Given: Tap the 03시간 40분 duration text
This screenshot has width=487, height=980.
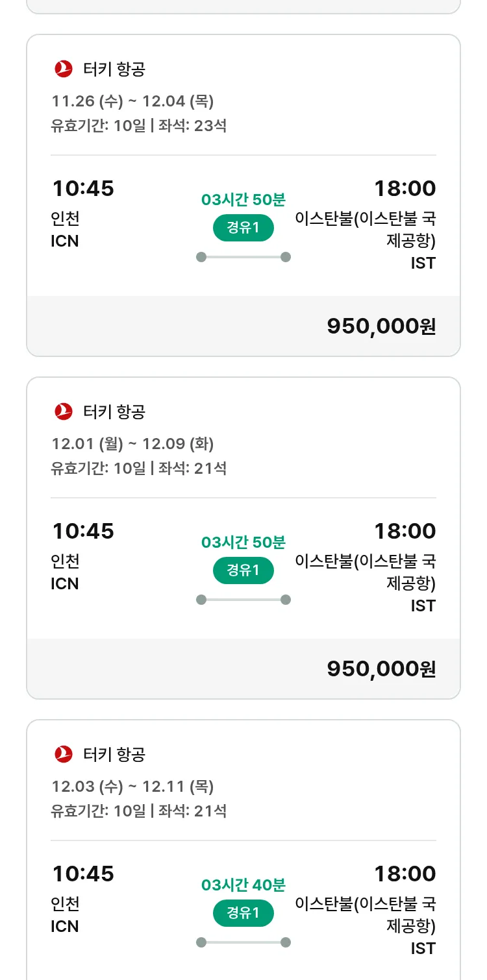Looking at the screenshot, I should [x=243, y=885].
